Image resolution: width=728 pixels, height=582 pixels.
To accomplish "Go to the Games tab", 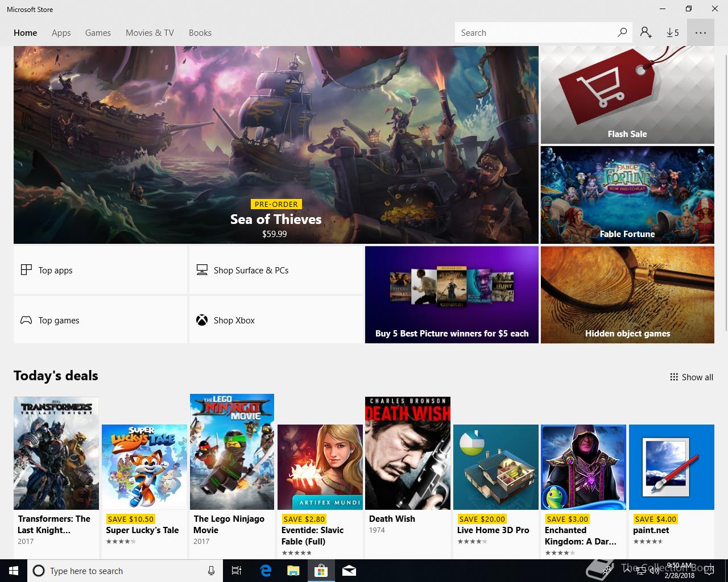I will (x=98, y=33).
